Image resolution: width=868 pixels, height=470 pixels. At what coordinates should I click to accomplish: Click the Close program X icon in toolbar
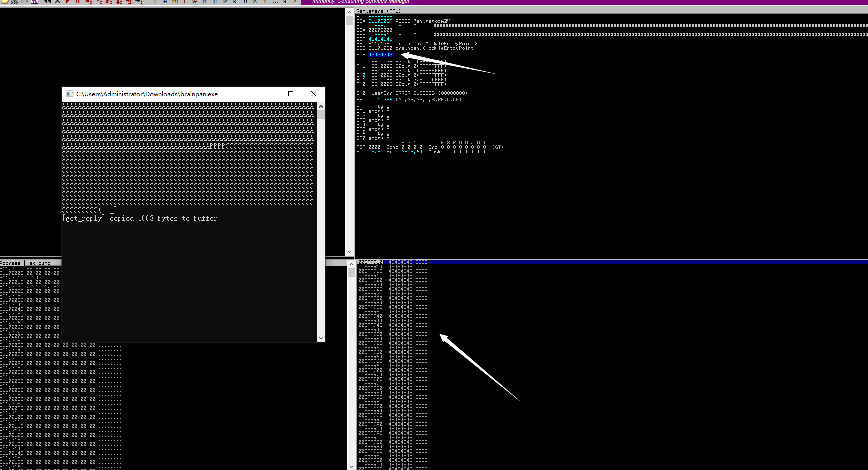click(x=57, y=2)
